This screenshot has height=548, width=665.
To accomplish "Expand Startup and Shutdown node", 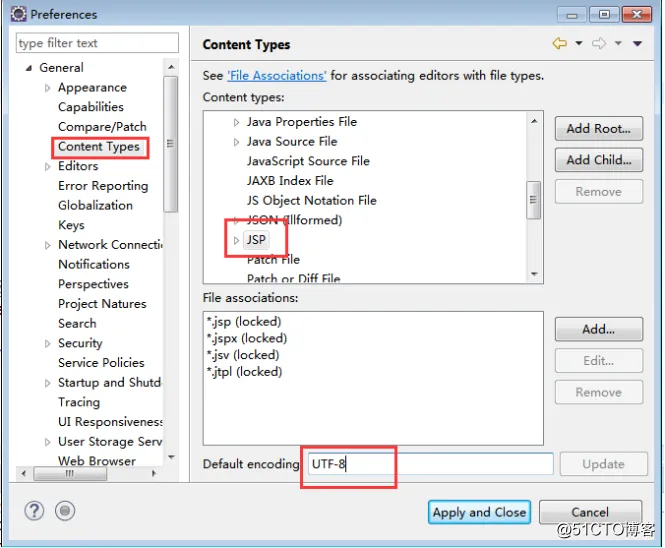I will pyautogui.click(x=48, y=383).
